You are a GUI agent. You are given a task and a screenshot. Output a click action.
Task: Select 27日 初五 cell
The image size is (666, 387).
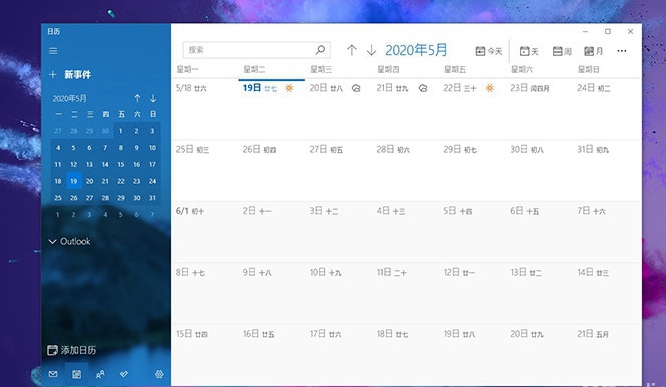339,170
